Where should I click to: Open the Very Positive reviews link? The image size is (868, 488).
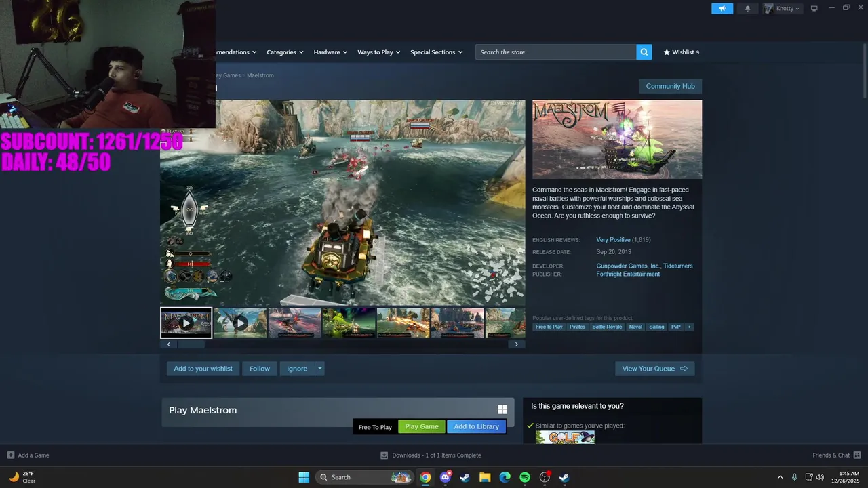pos(613,240)
